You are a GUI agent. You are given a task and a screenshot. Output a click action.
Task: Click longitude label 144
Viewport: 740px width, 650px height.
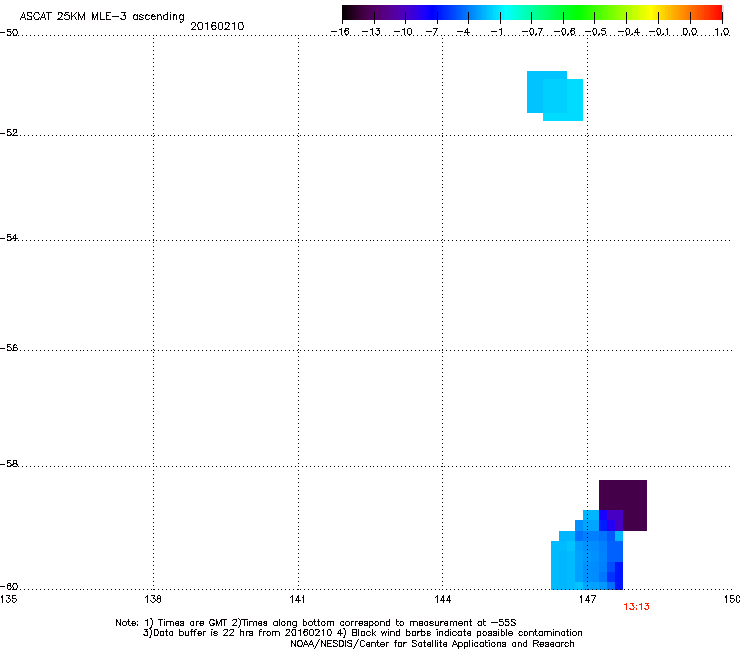(x=442, y=599)
